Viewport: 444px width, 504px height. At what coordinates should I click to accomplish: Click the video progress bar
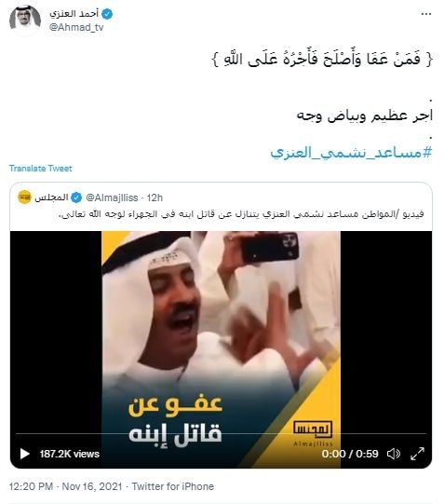click(222, 433)
